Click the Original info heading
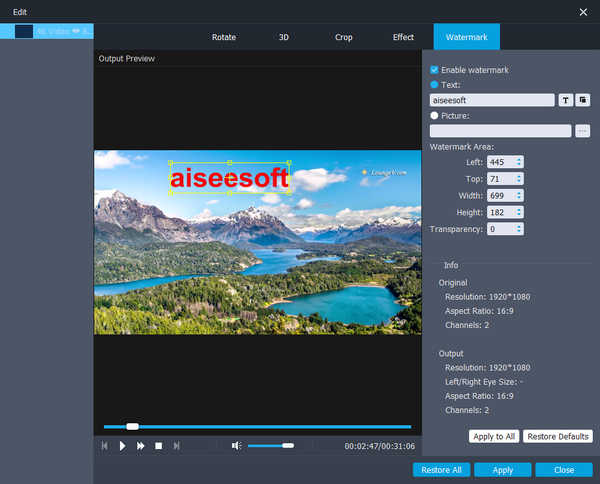The width and height of the screenshot is (600, 484). [x=453, y=283]
